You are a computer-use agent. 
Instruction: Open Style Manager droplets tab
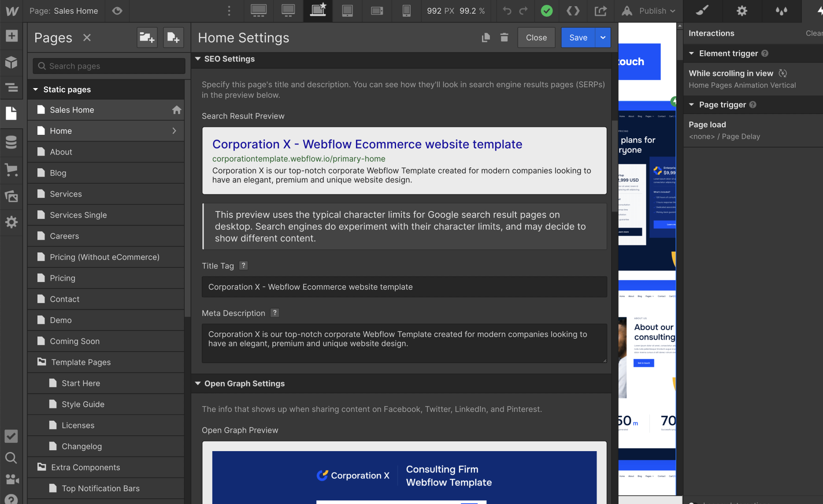coord(782,11)
